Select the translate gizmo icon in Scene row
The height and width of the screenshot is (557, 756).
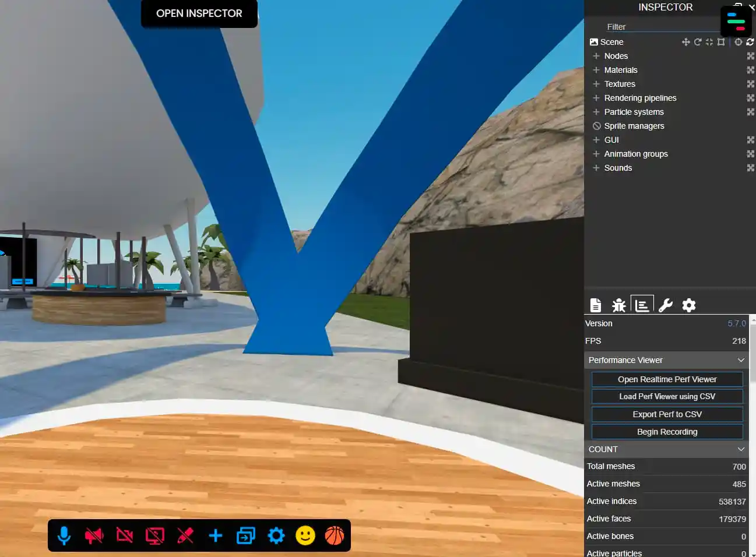(x=685, y=42)
